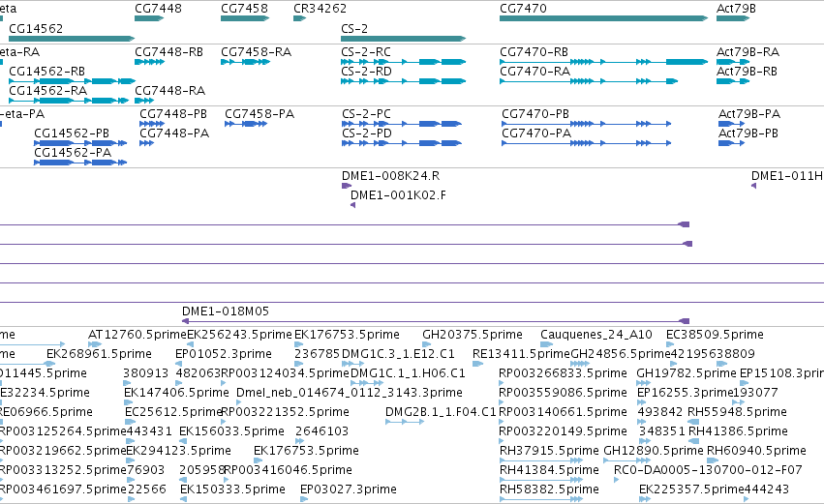Select EST RE13411.5prime

point(521,354)
